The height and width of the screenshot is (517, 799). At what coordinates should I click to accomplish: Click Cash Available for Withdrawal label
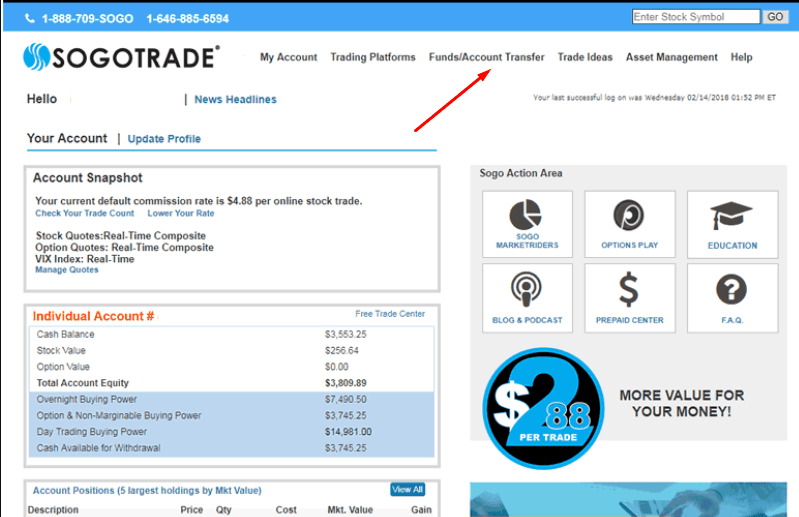98,448
